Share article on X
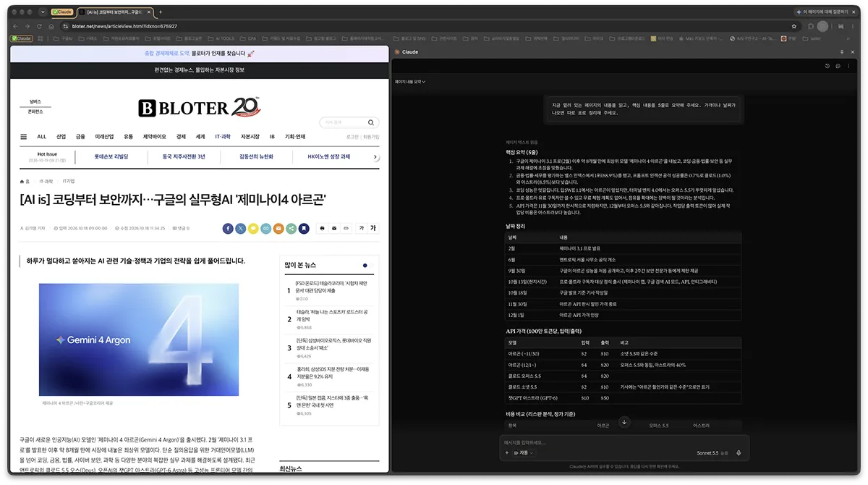This screenshot has height=485, width=868. point(241,228)
